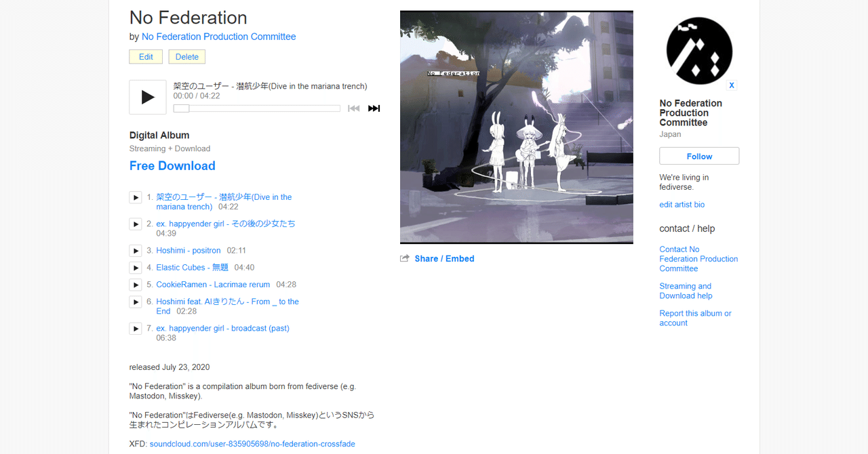Click the We're living in fediverse bio
This screenshot has height=454, width=868.
pos(684,182)
